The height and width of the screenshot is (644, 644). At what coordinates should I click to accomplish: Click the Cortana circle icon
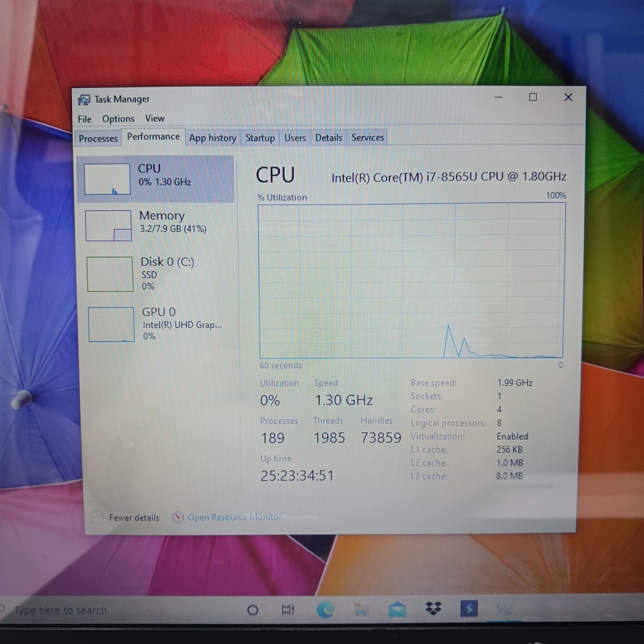coord(253,610)
